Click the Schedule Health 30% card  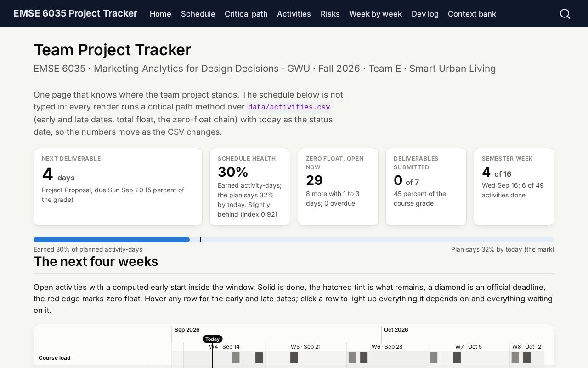(x=250, y=187)
